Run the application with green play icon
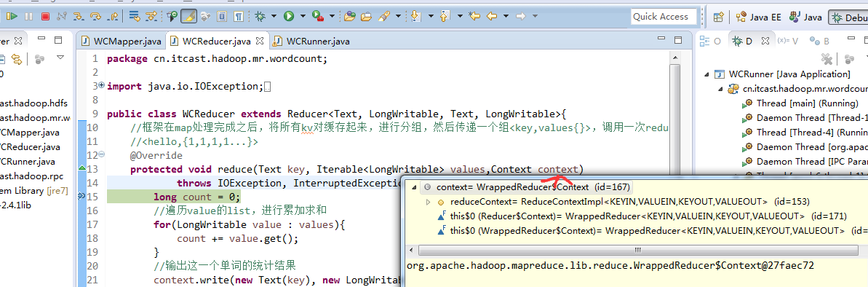The image size is (868, 287). [x=288, y=17]
